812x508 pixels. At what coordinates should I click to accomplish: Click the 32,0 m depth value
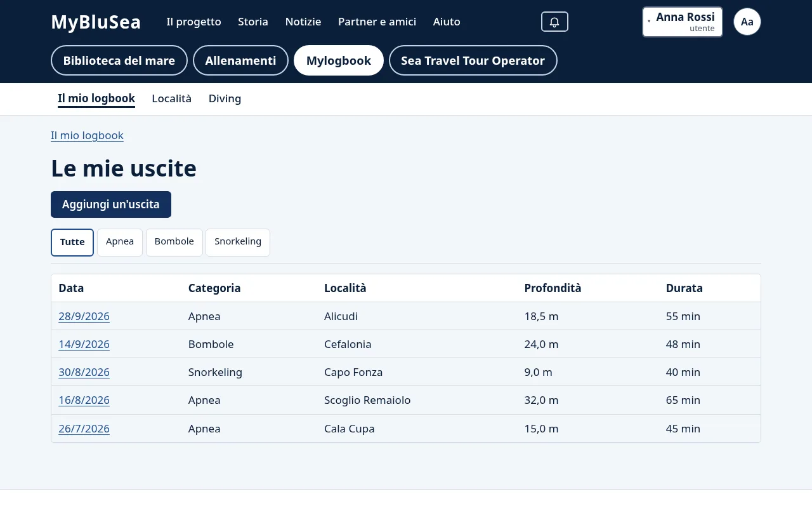tap(541, 400)
